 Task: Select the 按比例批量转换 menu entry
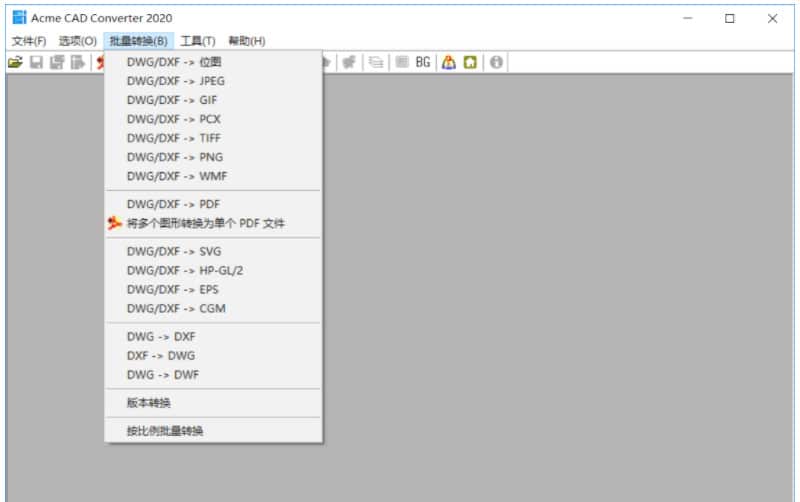[213, 431]
